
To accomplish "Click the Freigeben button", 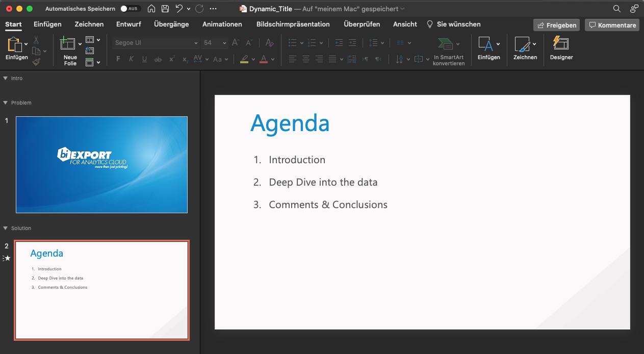I will (556, 25).
